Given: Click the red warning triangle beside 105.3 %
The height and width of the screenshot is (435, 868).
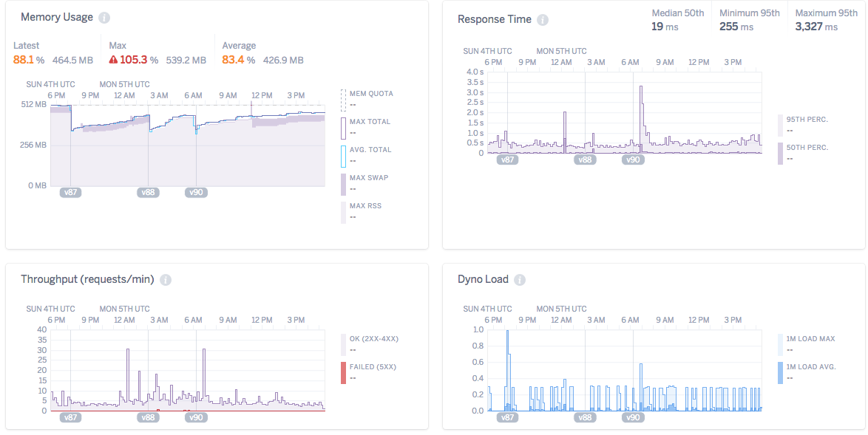Looking at the screenshot, I should tap(113, 60).
